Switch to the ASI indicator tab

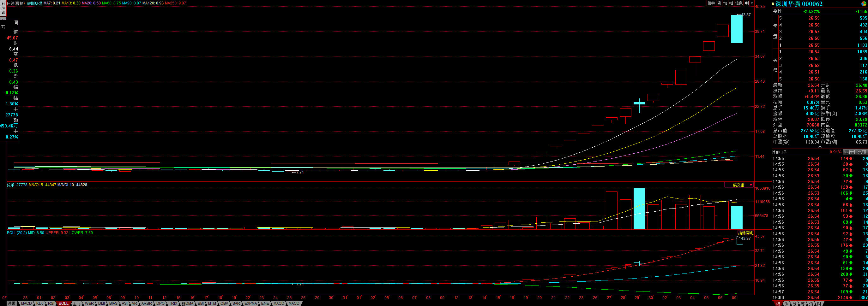(x=125, y=303)
